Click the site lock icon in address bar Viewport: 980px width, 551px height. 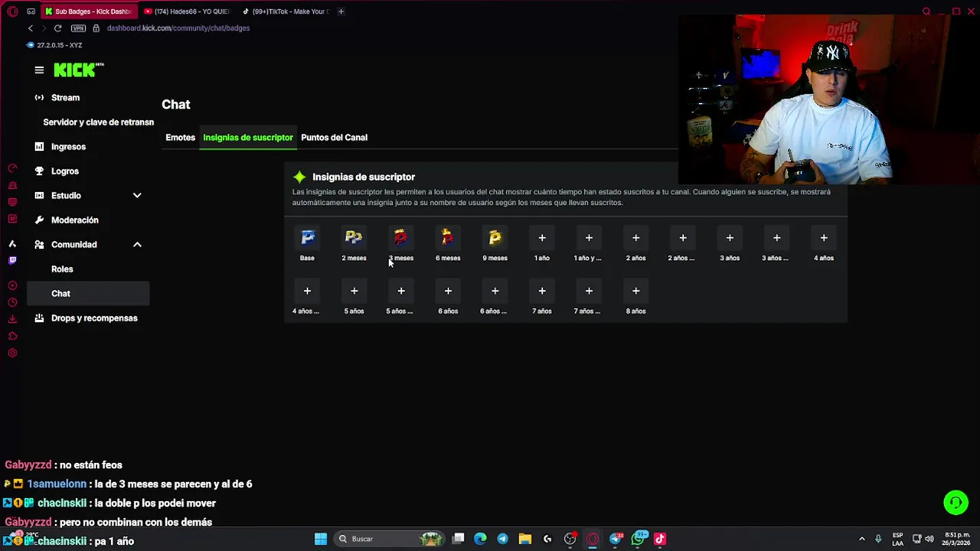click(96, 28)
